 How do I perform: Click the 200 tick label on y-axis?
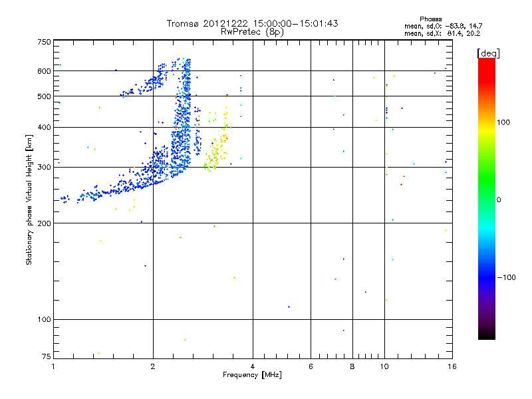(44, 223)
